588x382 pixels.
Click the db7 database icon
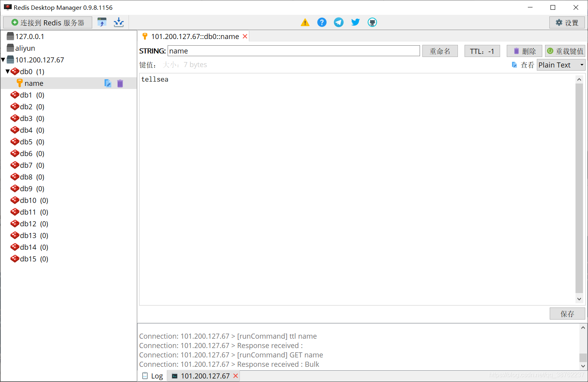(15, 165)
